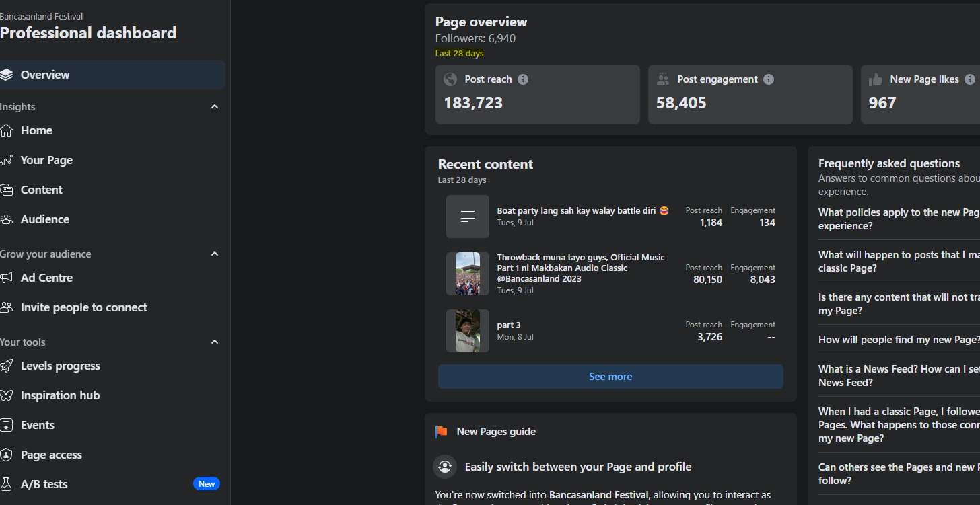
Task: Click the 'Frequently asked questions' heading
Action: (889, 163)
